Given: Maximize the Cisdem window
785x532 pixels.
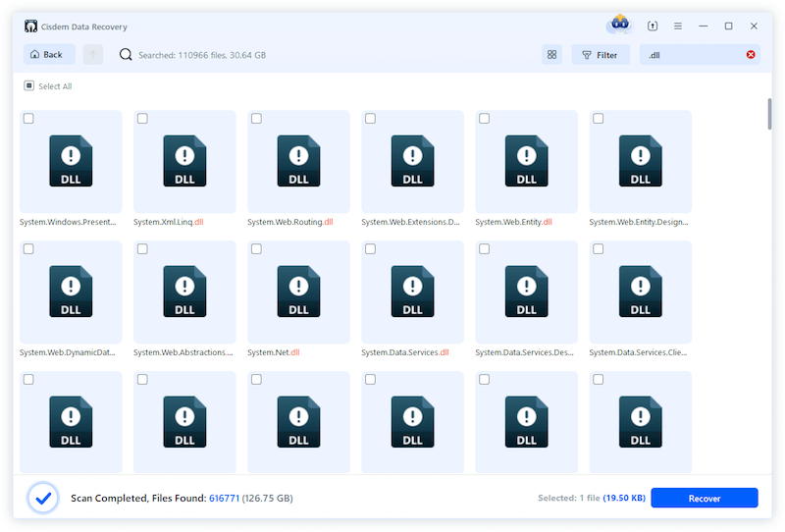Looking at the screenshot, I should 728,27.
